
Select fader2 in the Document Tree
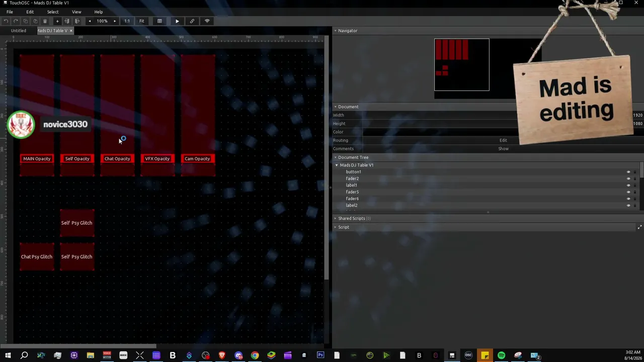click(x=352, y=178)
